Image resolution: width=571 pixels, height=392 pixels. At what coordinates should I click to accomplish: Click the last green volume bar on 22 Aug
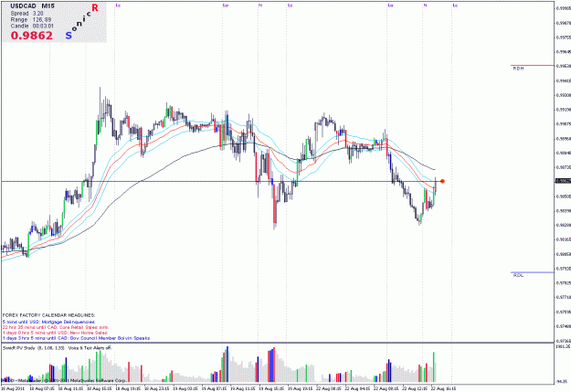tap(434, 367)
